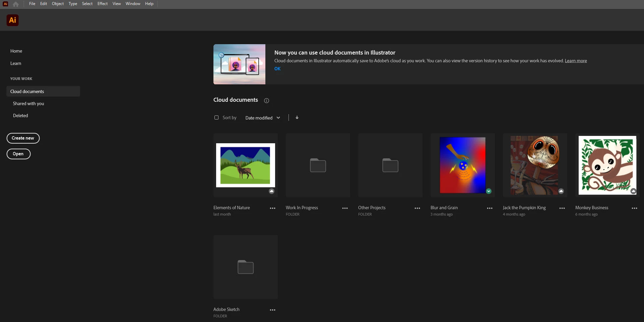Click the Cloud documents heading

tap(236, 100)
